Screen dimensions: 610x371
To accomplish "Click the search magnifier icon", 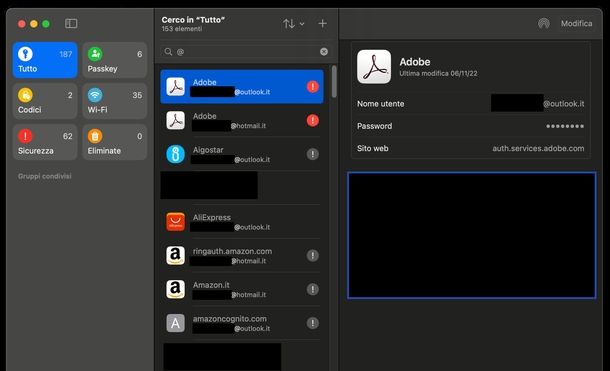I will pyautogui.click(x=168, y=52).
